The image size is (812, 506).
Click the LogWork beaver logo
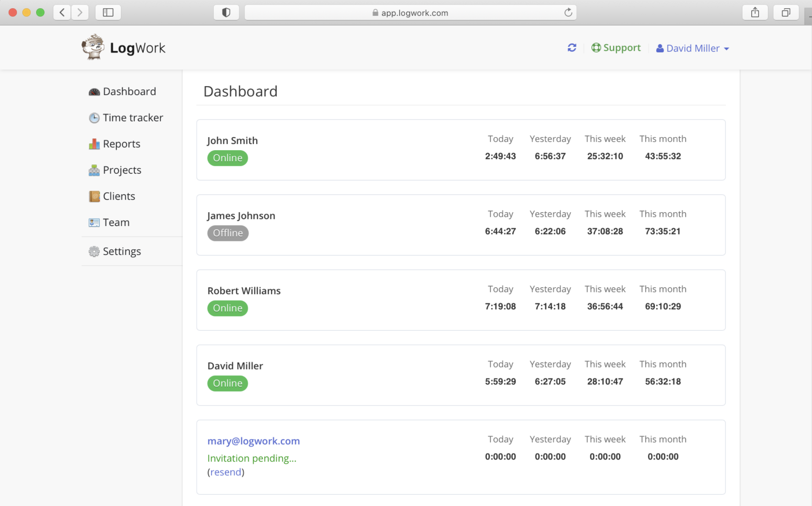(x=94, y=47)
